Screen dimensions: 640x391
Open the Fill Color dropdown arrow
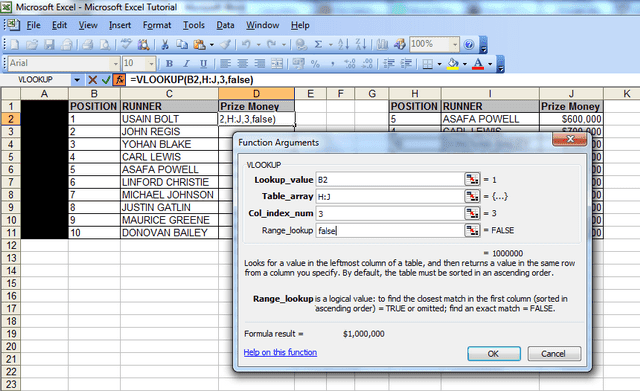(465, 64)
